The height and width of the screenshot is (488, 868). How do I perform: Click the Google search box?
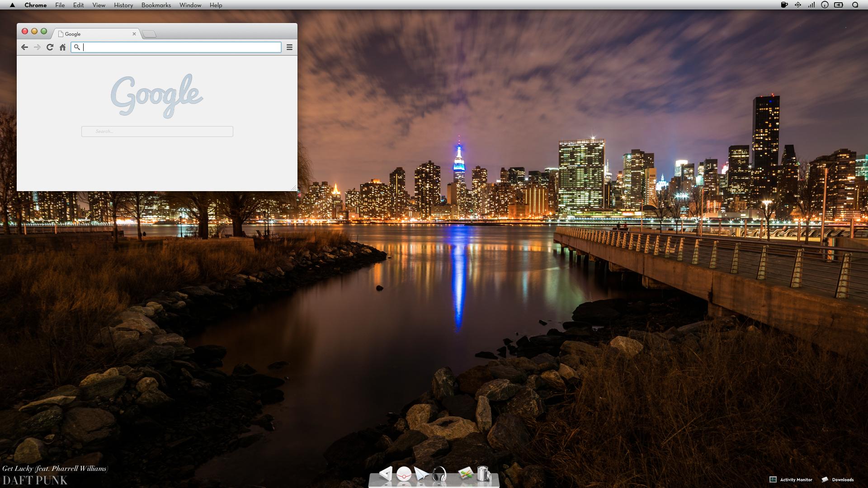click(x=157, y=131)
